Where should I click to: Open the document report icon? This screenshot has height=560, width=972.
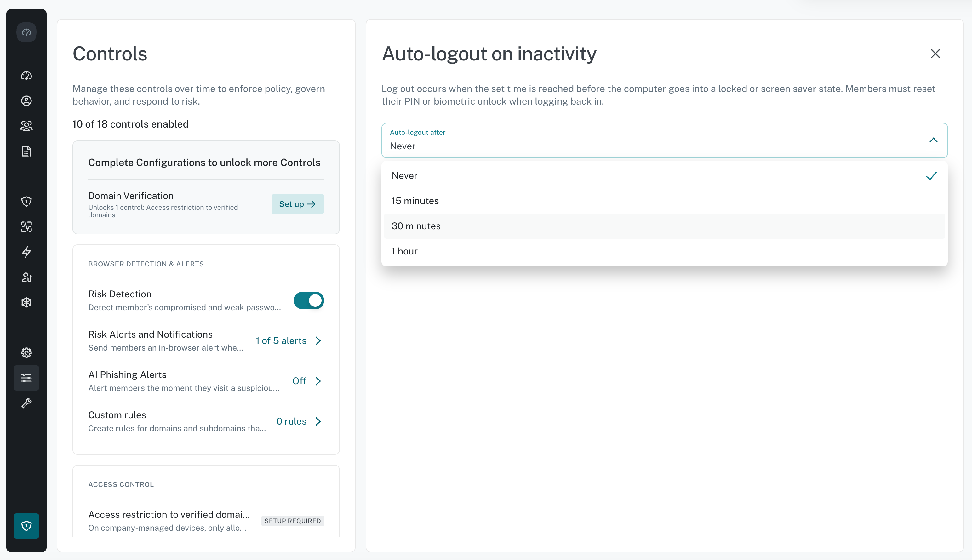(x=26, y=151)
